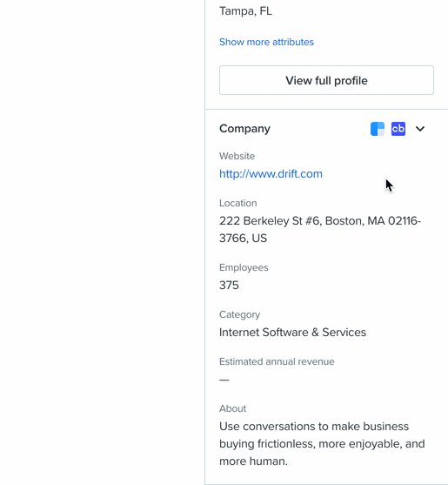Open the http://www.drift.com website link
The image size is (448, 485).
pos(271,174)
